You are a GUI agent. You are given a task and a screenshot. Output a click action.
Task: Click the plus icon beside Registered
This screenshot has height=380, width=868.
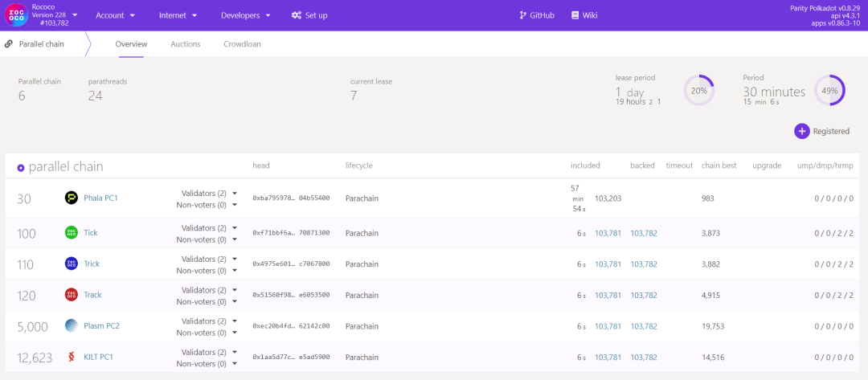(801, 131)
